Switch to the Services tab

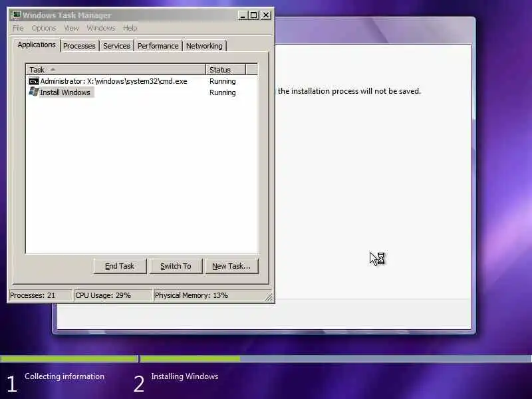coord(116,46)
